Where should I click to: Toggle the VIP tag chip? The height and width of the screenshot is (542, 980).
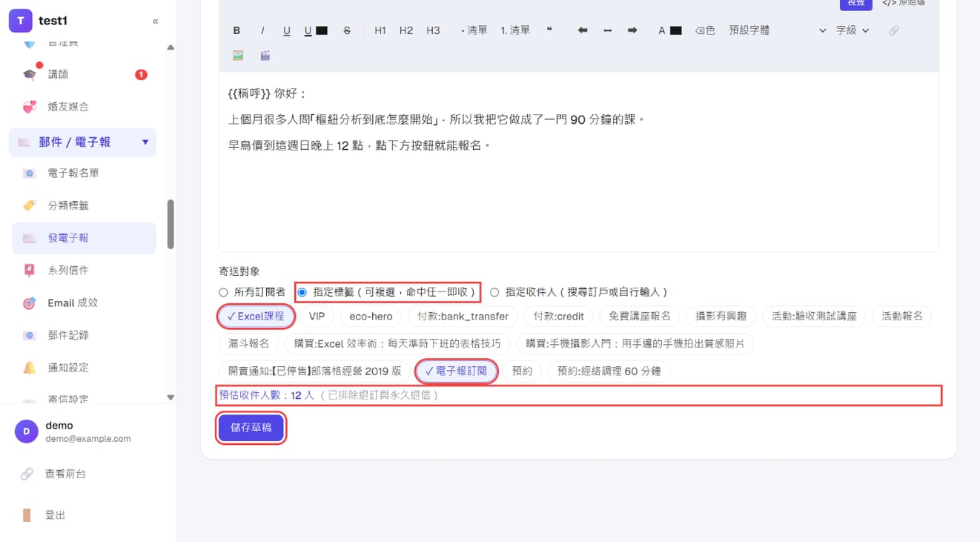pos(317,317)
